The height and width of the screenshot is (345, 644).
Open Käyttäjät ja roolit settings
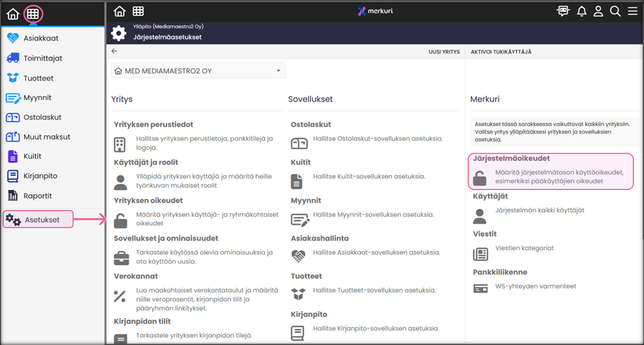point(146,163)
